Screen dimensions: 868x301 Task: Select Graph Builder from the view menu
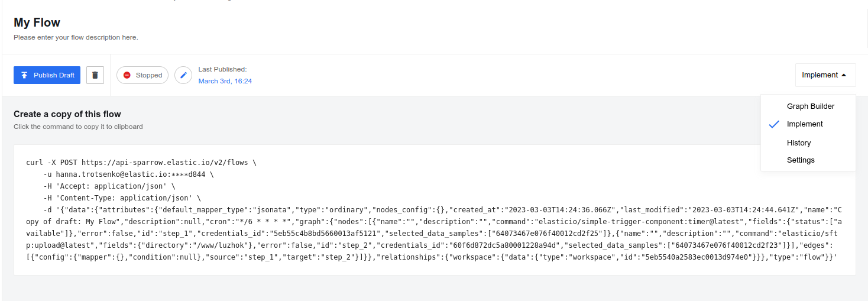click(811, 106)
